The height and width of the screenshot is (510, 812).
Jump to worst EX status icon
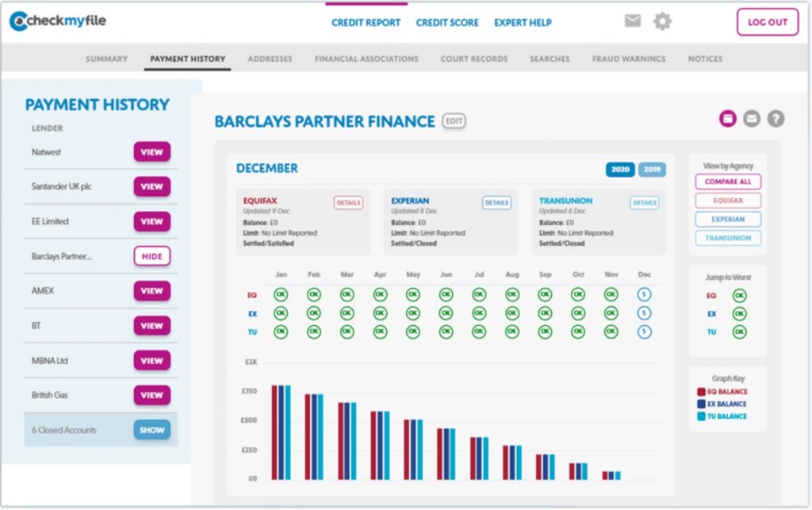tap(740, 314)
